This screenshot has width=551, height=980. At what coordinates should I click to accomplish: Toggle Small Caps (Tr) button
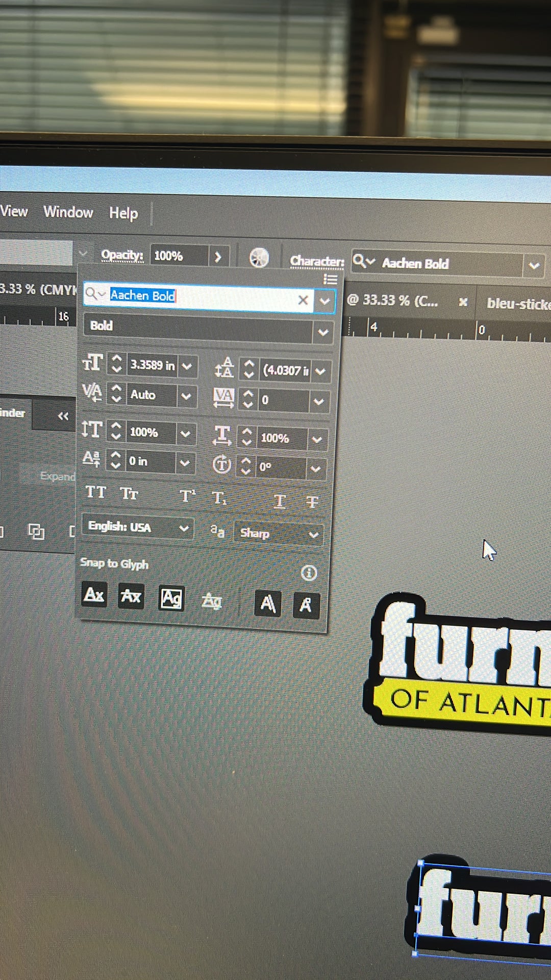[x=129, y=494]
